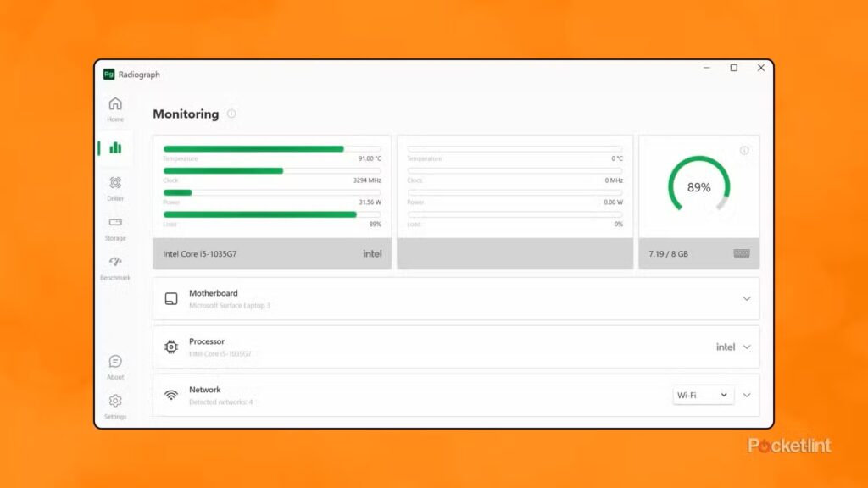The image size is (868, 488).
Task: Expand the Processor section chevron
Action: pos(747,347)
